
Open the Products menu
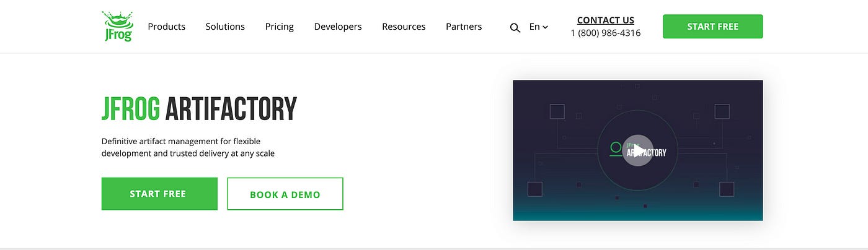point(167,27)
